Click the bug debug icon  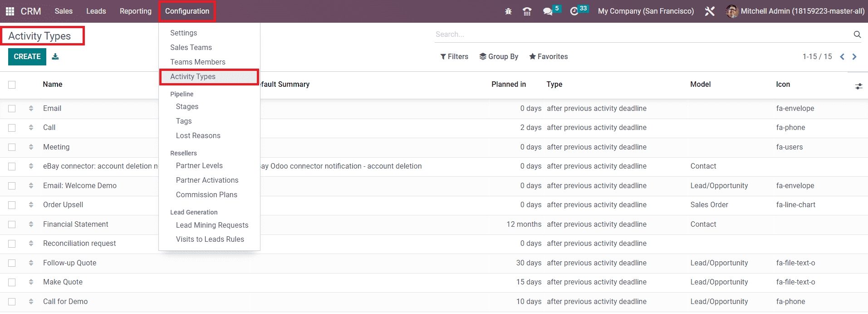(x=508, y=11)
